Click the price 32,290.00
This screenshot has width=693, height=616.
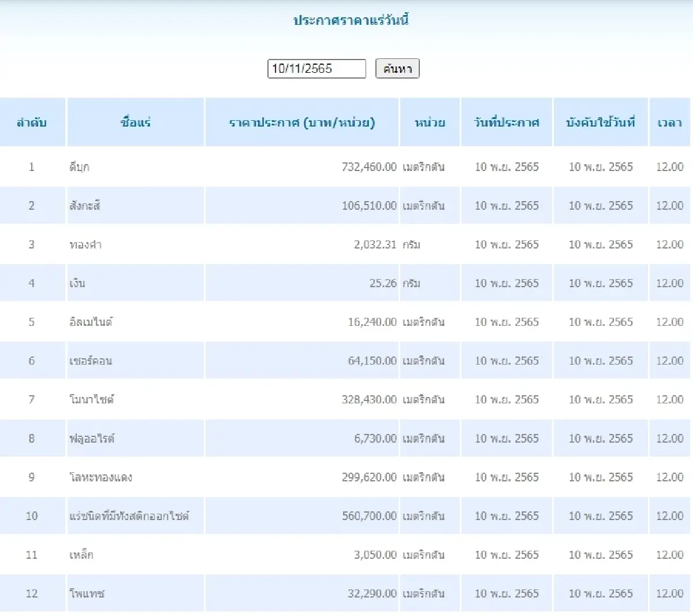372,593
